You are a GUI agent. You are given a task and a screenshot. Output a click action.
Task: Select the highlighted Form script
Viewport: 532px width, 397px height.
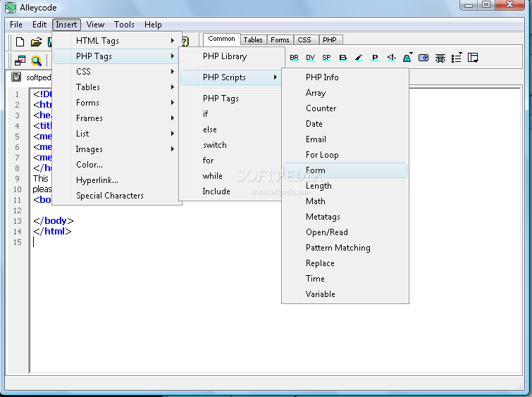coord(345,170)
